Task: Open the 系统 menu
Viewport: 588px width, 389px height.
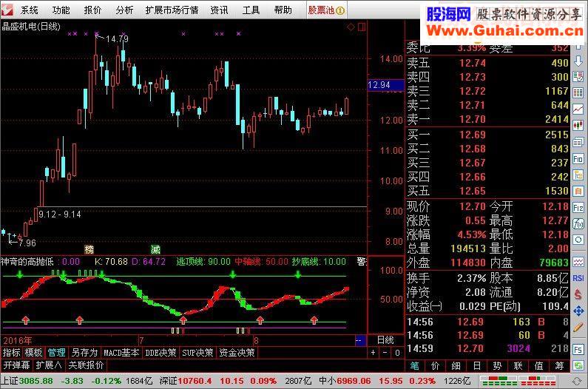Action: (x=30, y=10)
